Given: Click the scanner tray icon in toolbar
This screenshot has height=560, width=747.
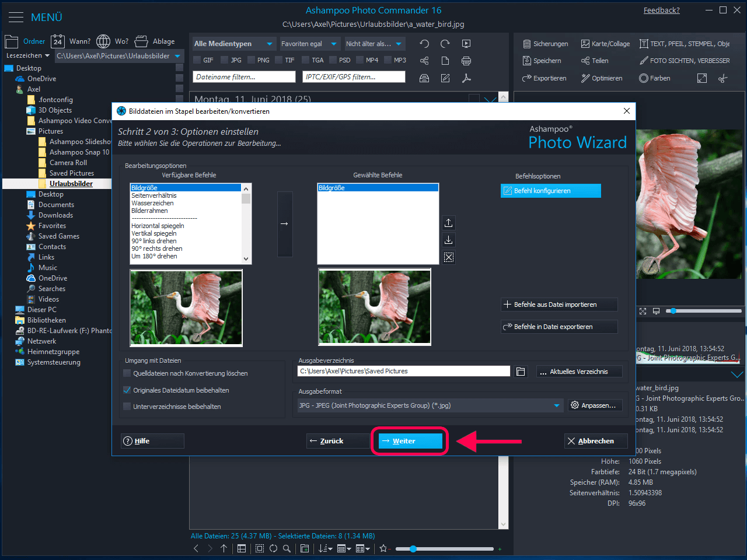Looking at the screenshot, I should coord(424,78).
